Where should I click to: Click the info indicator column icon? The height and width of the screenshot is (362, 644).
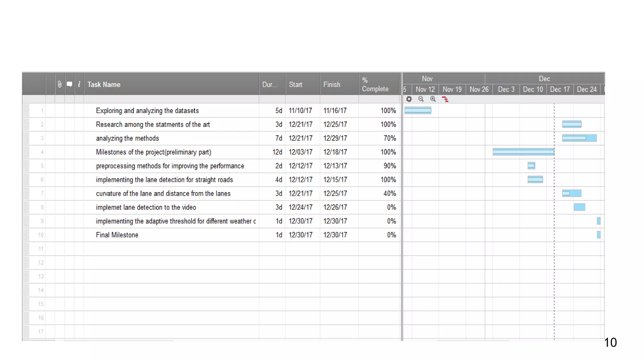pyautogui.click(x=79, y=84)
